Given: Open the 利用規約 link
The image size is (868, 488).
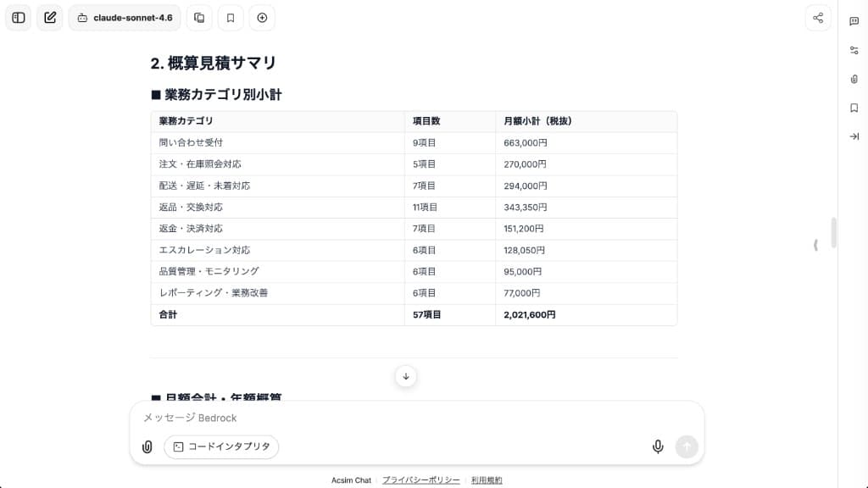Looking at the screenshot, I should (486, 479).
